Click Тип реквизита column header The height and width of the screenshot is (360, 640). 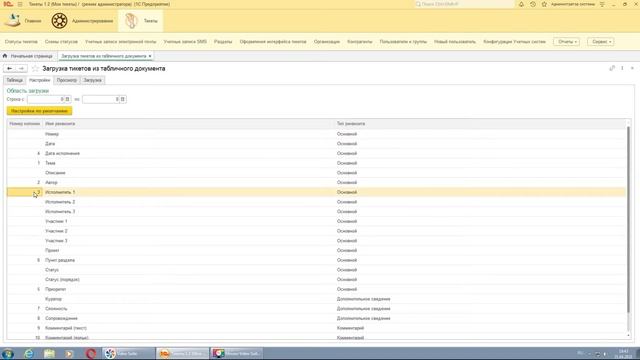click(480, 124)
